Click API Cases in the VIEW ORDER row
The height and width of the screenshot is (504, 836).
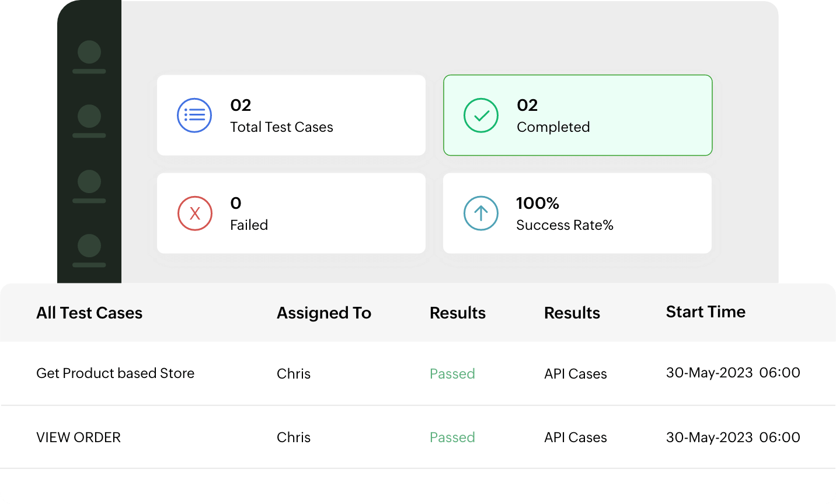(575, 437)
